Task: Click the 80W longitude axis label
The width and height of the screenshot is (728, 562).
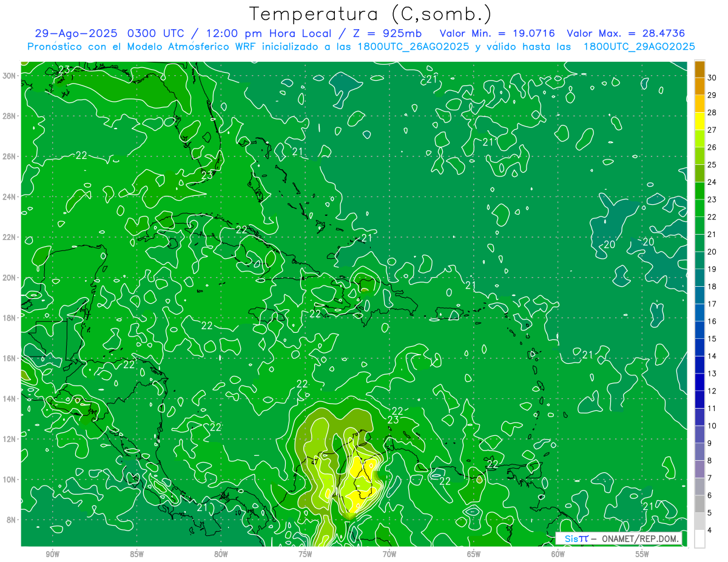Action: coord(221,554)
